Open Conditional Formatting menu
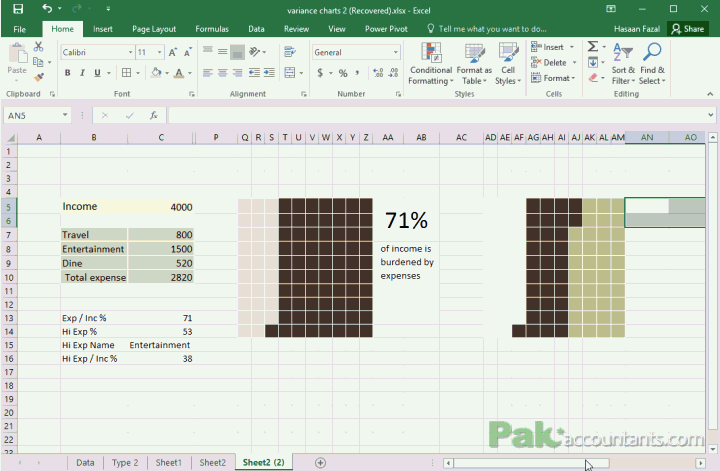Screen dimensions: 720x471 (x=431, y=64)
